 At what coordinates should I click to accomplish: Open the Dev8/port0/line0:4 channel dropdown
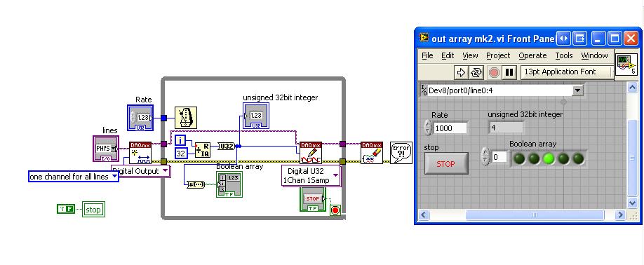578,90
